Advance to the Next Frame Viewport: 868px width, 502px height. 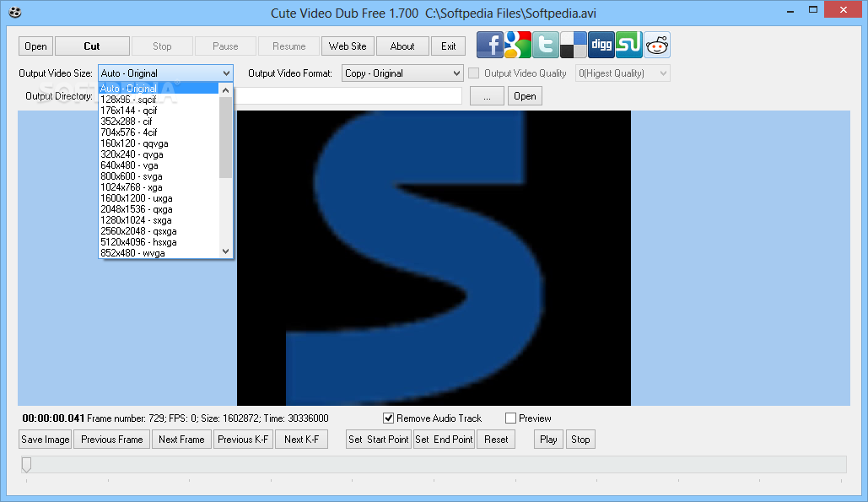click(x=181, y=440)
